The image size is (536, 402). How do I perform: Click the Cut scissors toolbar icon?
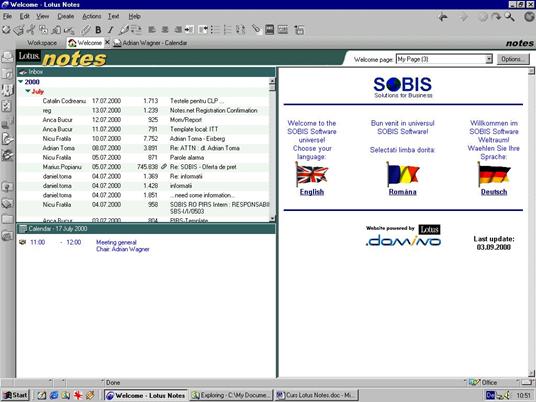(31, 30)
